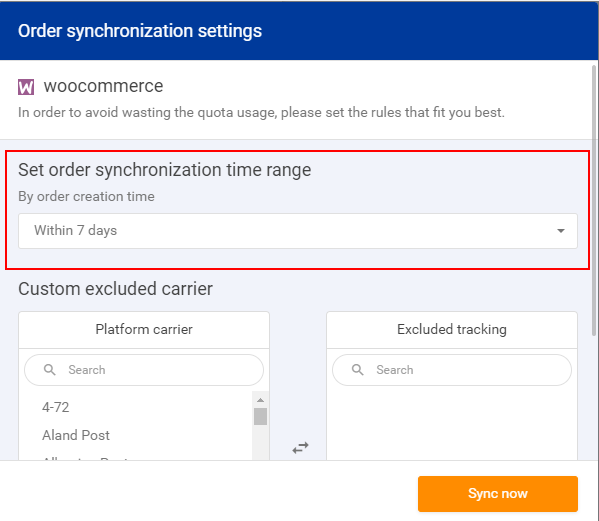Click the woocommerce store name text
This screenshot has width=599, height=521.
(x=103, y=86)
